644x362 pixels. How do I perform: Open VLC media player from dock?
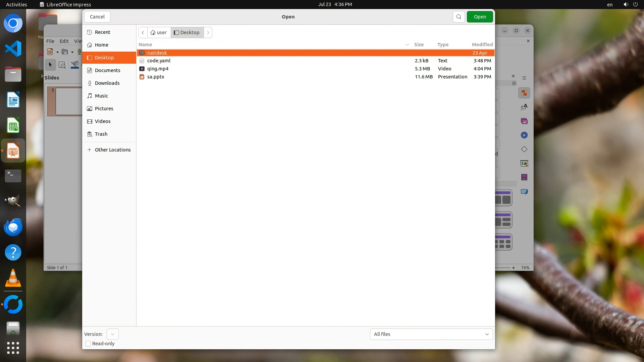click(13, 278)
